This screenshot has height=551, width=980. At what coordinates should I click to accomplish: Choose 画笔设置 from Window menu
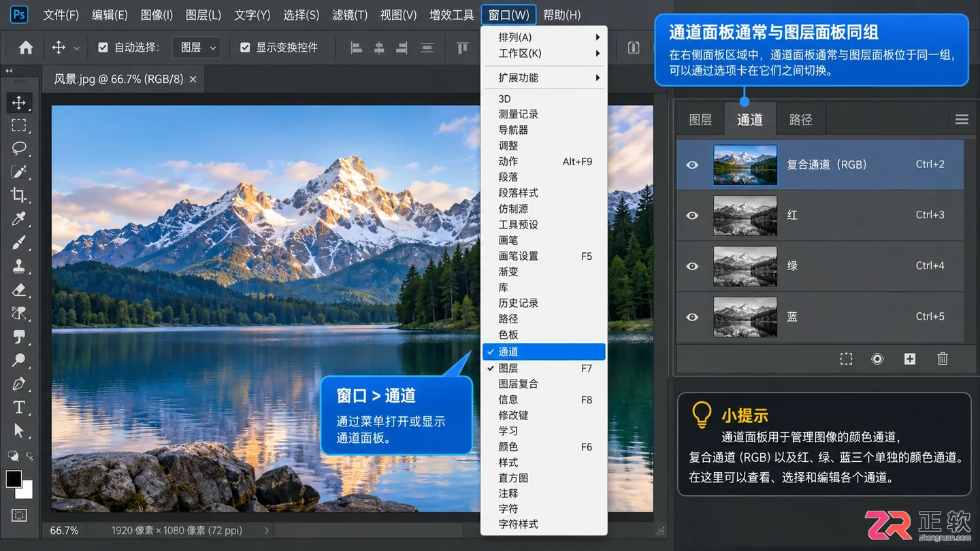point(544,256)
